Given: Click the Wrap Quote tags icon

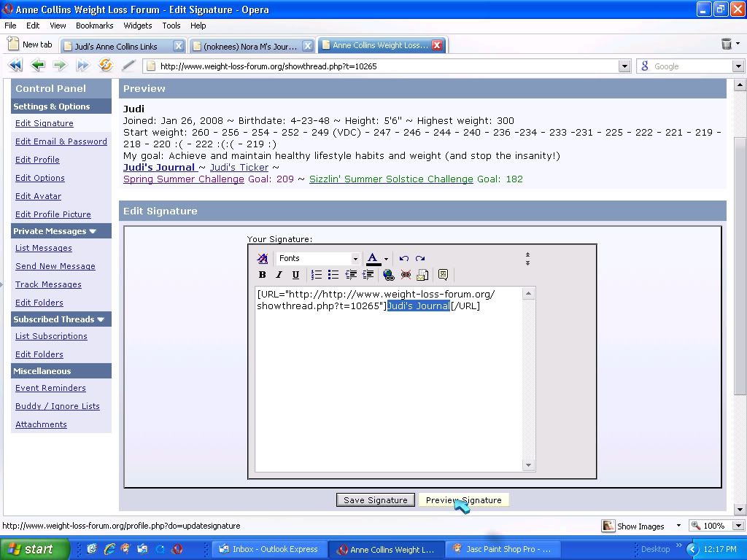Looking at the screenshot, I should pos(443,275).
